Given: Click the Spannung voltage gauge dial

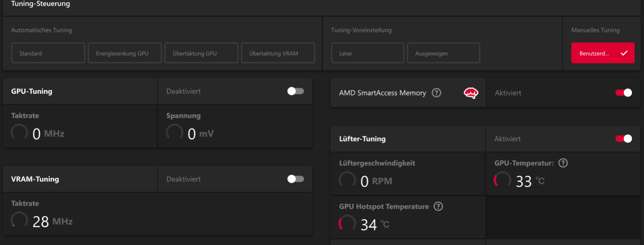Looking at the screenshot, I should click(x=175, y=133).
